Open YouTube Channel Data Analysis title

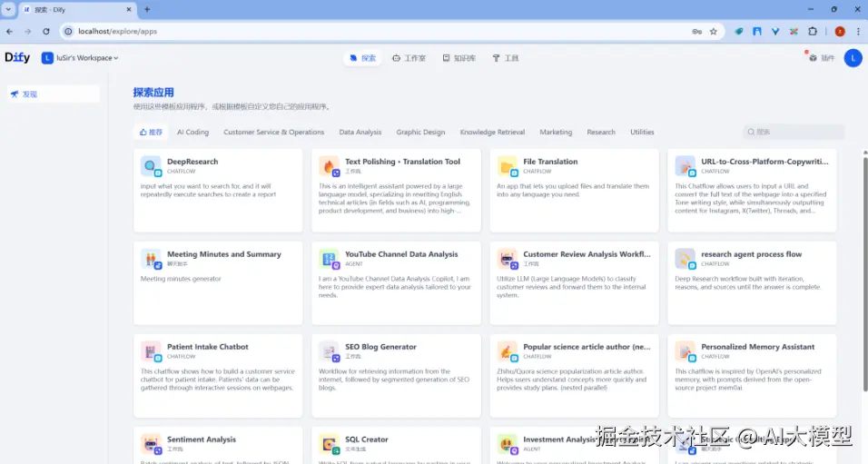401,254
